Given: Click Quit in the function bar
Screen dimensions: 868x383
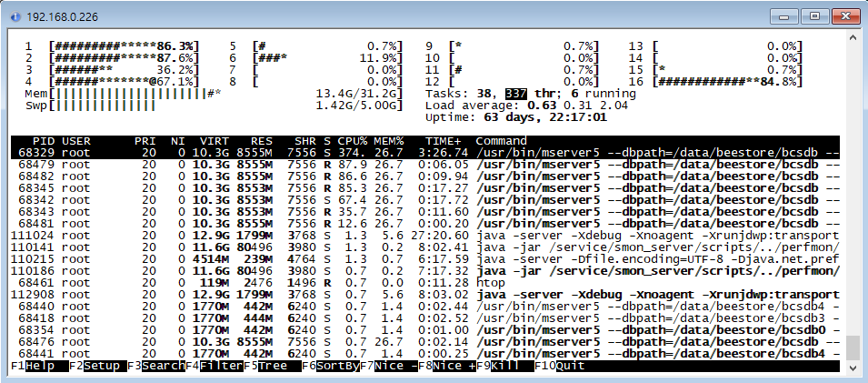Looking at the screenshot, I should [x=560, y=366].
